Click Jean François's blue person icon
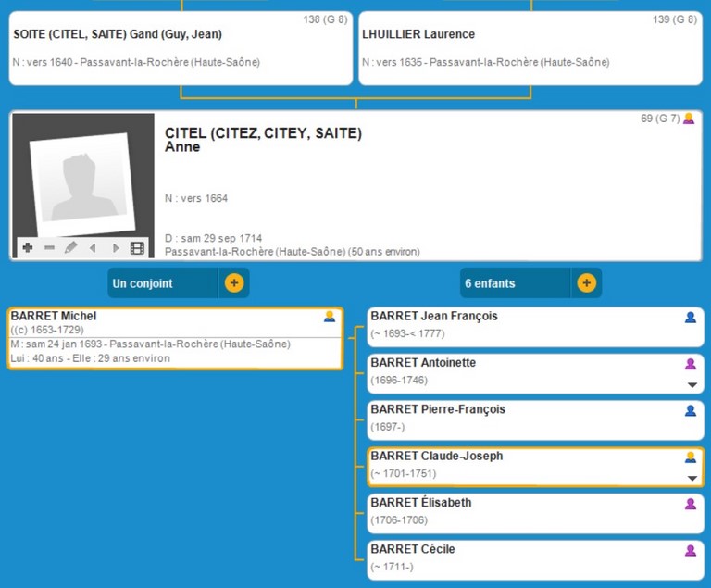Image resolution: width=711 pixels, height=588 pixels. click(690, 318)
